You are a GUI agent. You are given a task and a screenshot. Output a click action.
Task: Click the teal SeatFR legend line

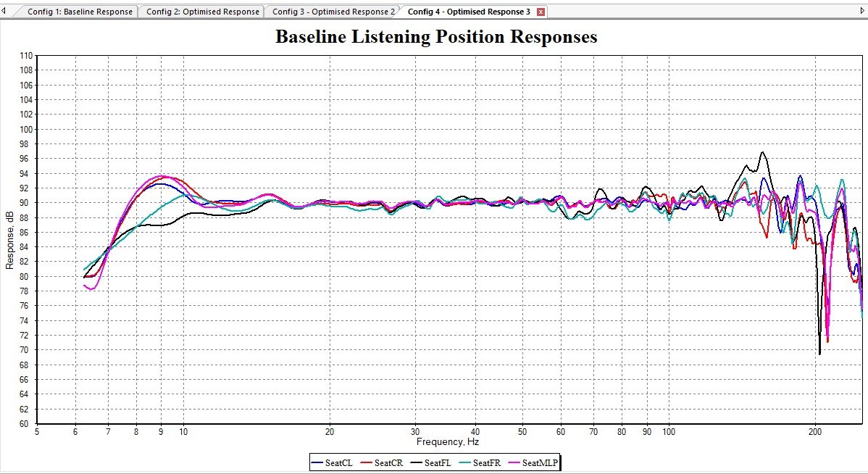point(467,462)
